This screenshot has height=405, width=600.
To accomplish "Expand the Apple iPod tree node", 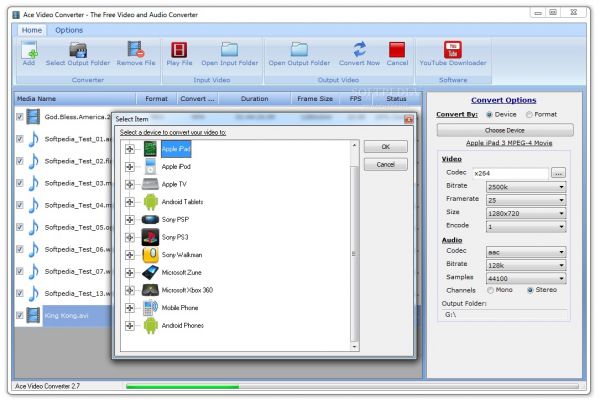I will point(130,167).
